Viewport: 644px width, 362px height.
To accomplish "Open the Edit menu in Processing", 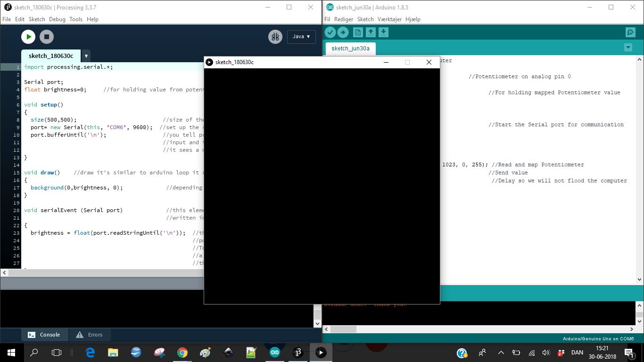I will pos(20,19).
